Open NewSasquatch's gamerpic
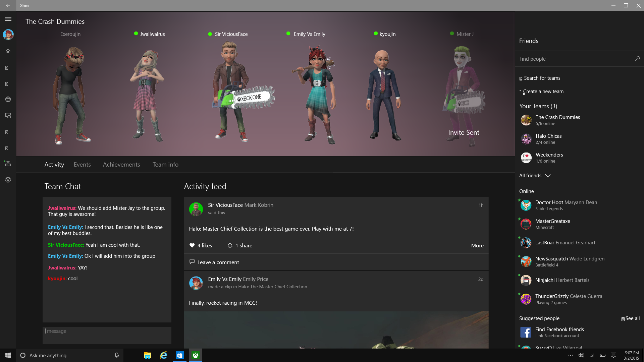 [x=526, y=261]
